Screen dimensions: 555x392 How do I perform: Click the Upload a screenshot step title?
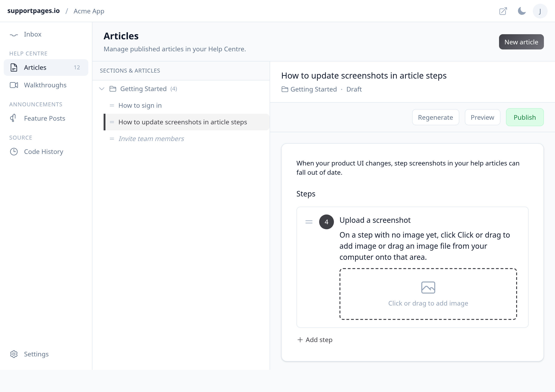[x=375, y=220]
